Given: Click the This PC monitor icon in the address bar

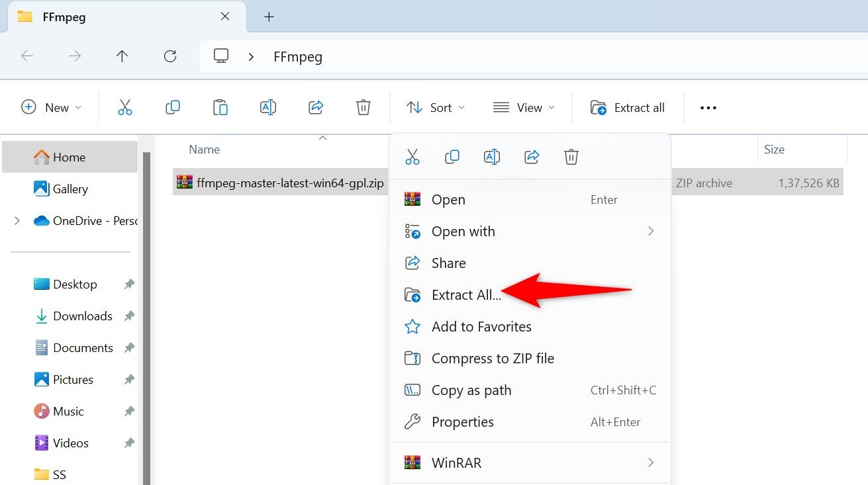Looking at the screenshot, I should (221, 56).
